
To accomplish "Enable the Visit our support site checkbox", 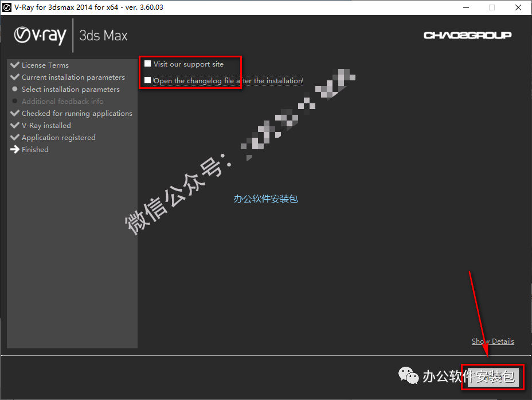I will (147, 64).
